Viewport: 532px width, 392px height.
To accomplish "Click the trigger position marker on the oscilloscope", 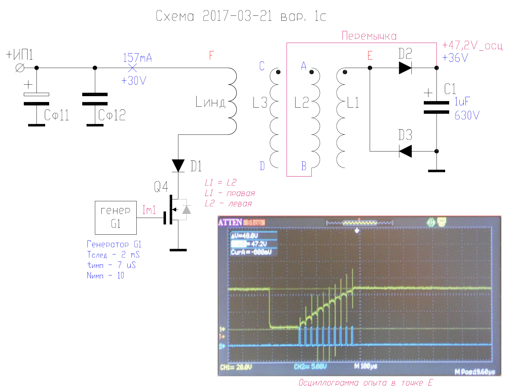I will coord(357,230).
